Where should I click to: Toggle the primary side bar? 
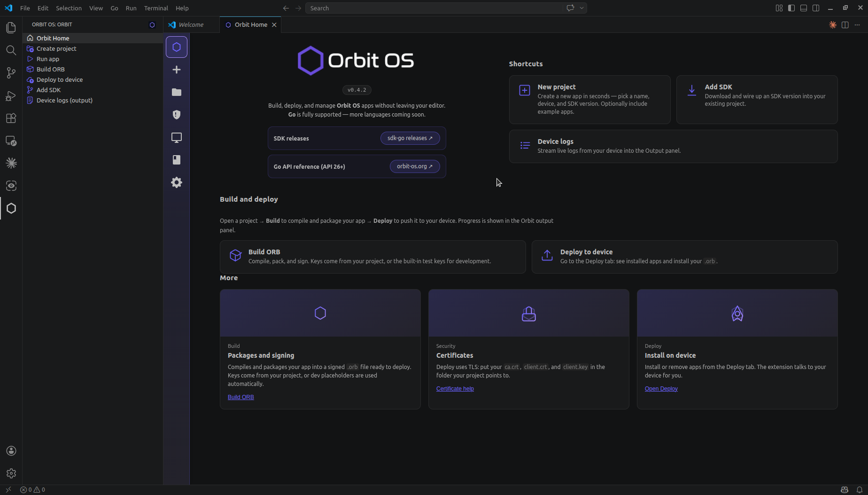click(x=791, y=8)
